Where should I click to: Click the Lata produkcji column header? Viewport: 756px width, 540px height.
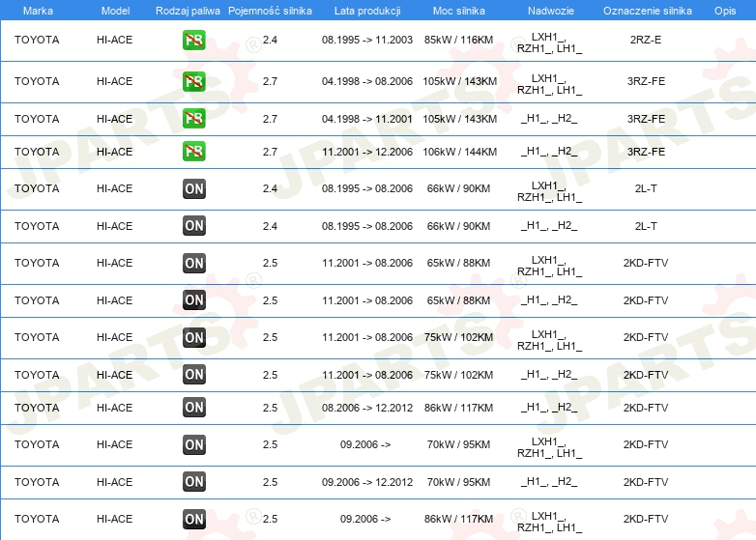pos(367,11)
